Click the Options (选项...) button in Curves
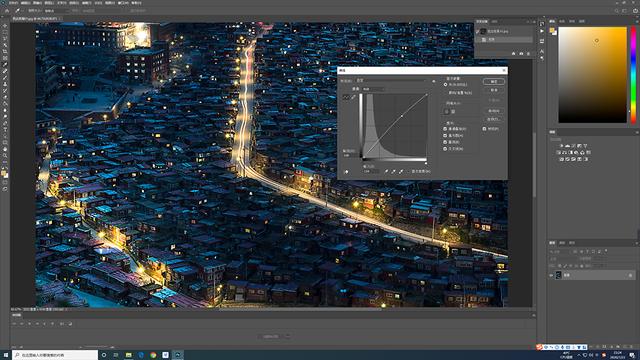The width and height of the screenshot is (640, 360). coord(494,119)
